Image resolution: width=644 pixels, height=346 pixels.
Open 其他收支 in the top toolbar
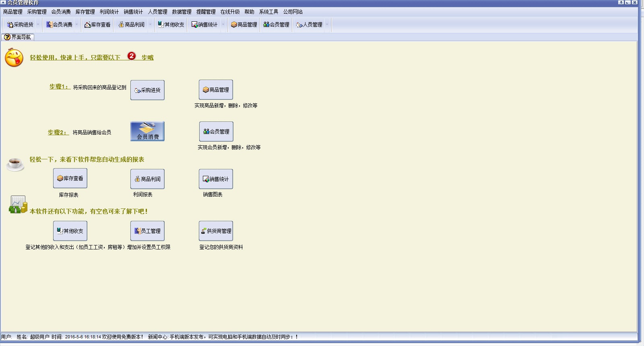pos(171,25)
